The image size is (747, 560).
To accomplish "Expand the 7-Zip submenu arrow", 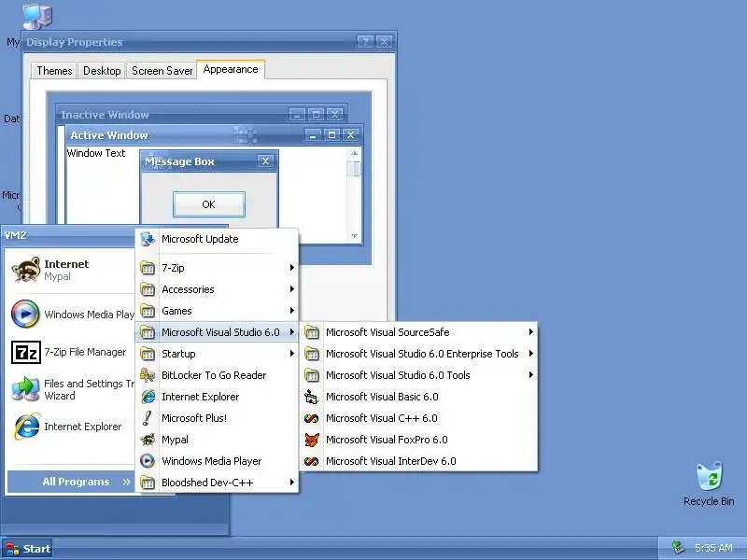I will tap(292, 268).
